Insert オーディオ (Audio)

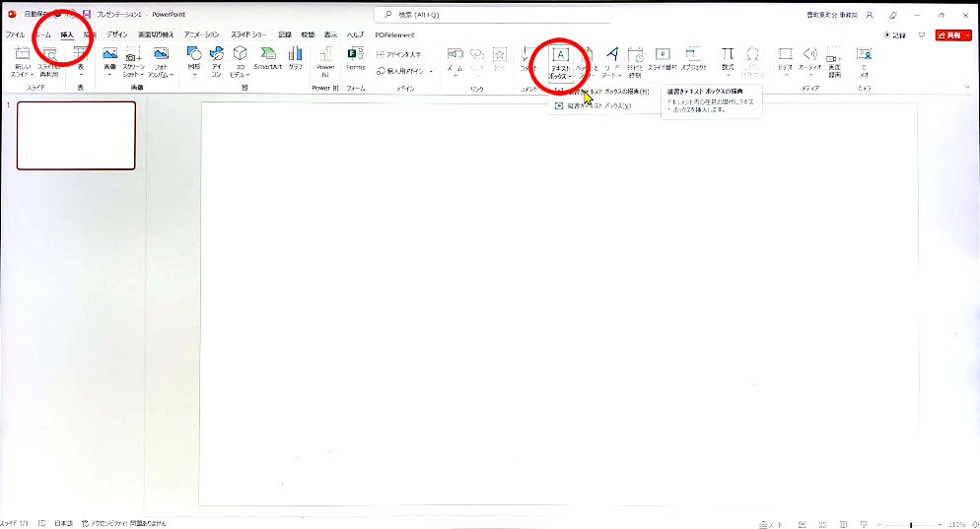810,61
